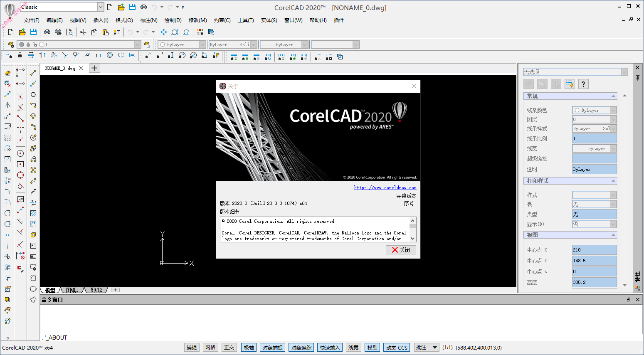Open the ByLayer lineweight dropdown in toolbar
The width and height of the screenshot is (644, 355).
[305, 44]
